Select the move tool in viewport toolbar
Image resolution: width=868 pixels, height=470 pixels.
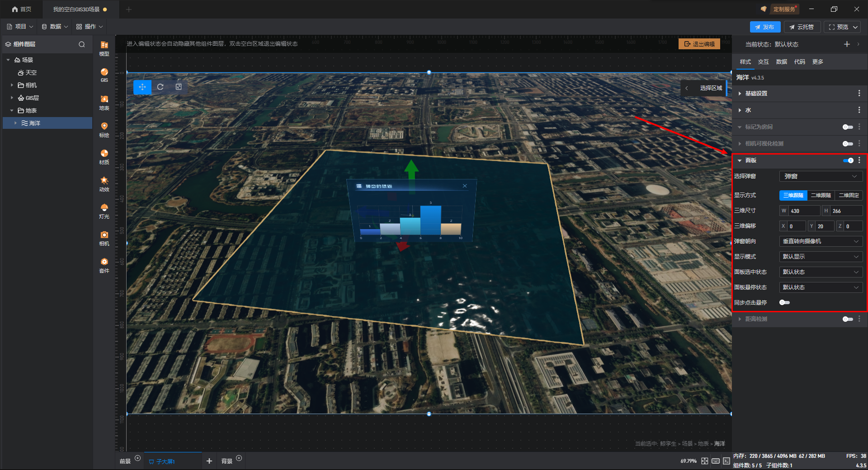(142, 87)
